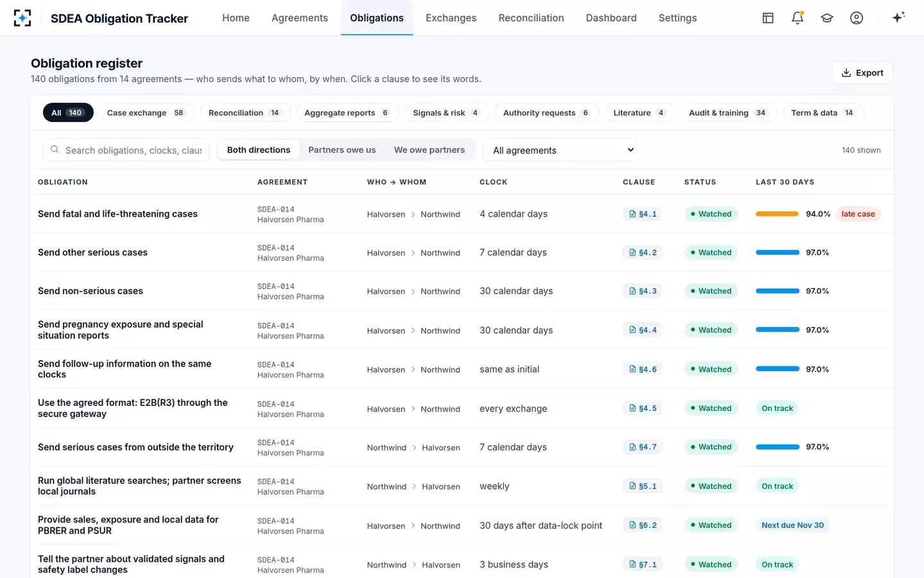Toggle Watched status on E2B(R3) format row

(711, 408)
